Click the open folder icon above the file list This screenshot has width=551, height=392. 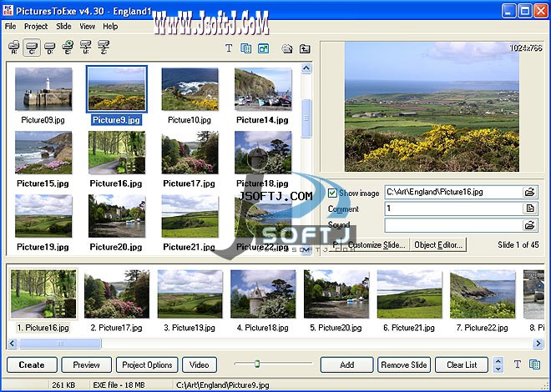pos(287,48)
